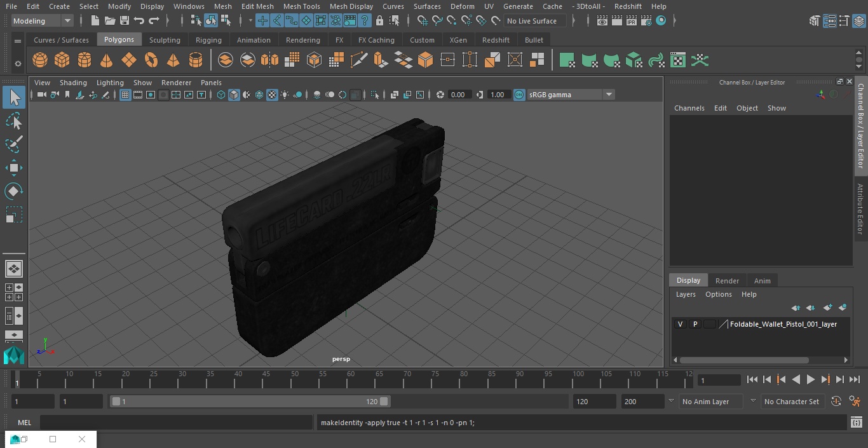Click the Undo arrow icon
Viewport: 868px width, 448px height.
[139, 21]
